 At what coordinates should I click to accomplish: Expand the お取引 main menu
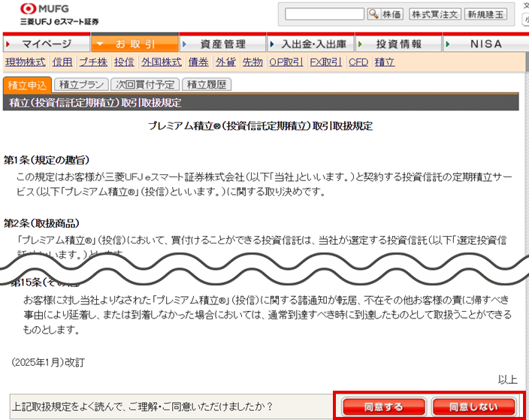click(135, 44)
